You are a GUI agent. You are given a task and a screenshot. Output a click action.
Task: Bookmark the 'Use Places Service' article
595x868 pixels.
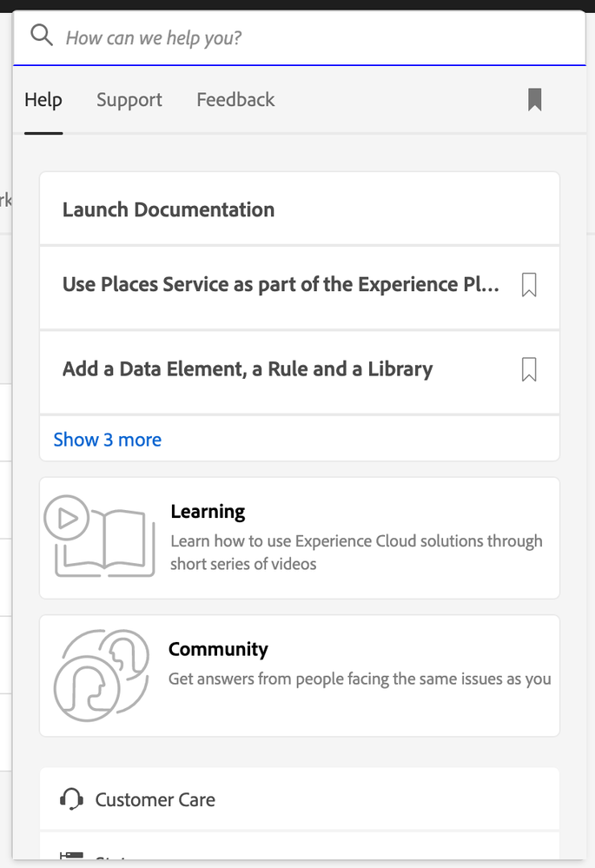click(529, 285)
